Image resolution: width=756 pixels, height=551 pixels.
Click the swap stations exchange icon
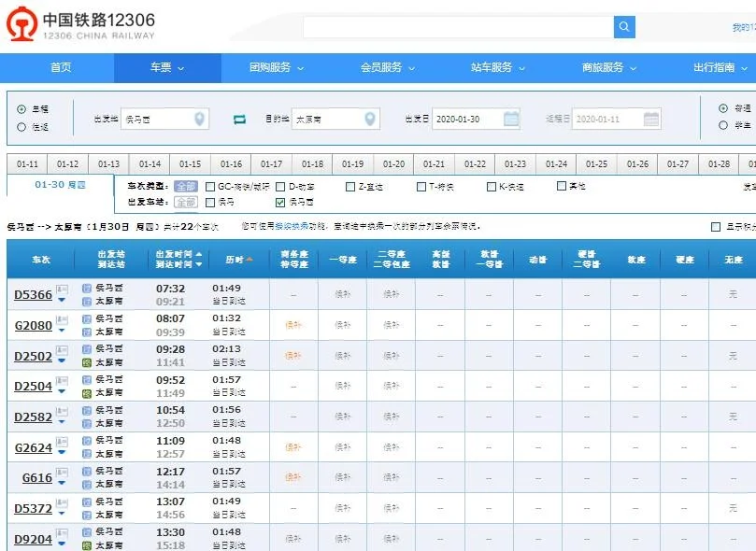(241, 119)
